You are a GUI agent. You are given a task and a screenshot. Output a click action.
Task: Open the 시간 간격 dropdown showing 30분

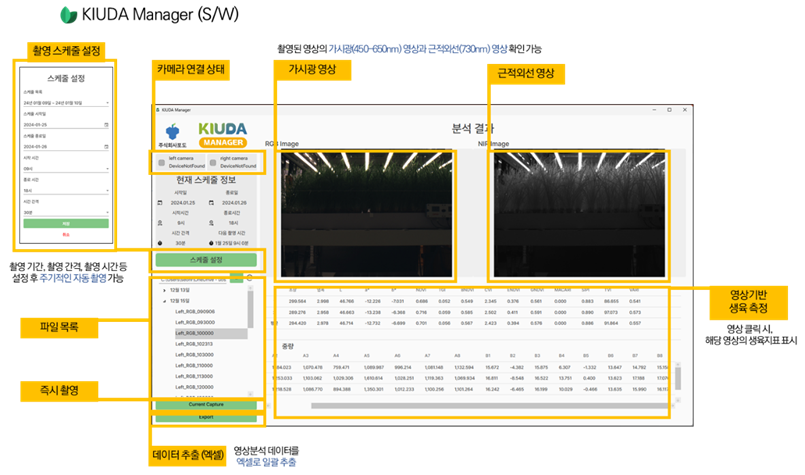(66, 212)
